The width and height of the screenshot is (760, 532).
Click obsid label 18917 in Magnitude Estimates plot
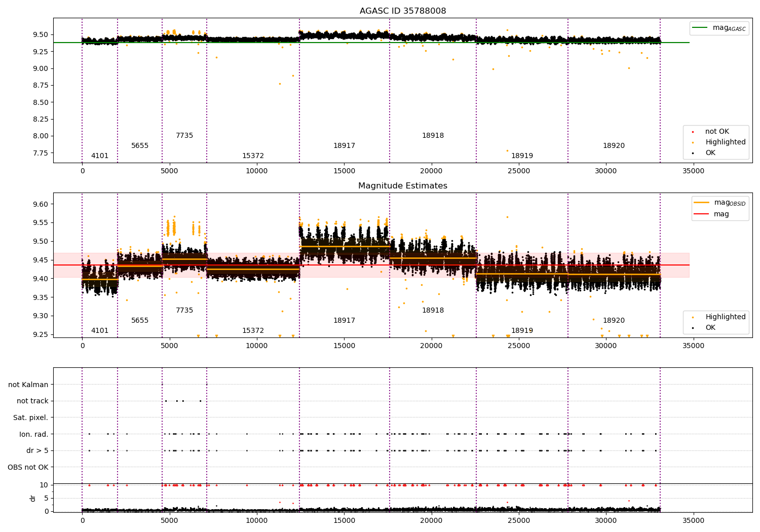344,321
